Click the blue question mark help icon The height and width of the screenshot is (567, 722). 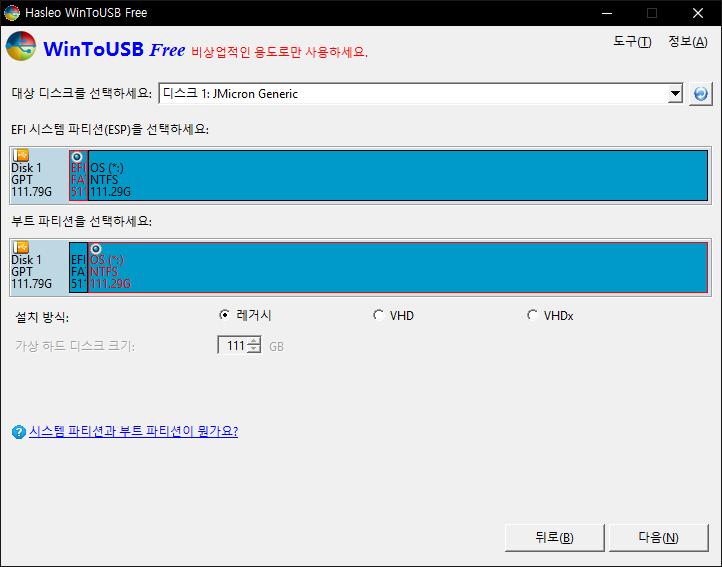click(19, 432)
